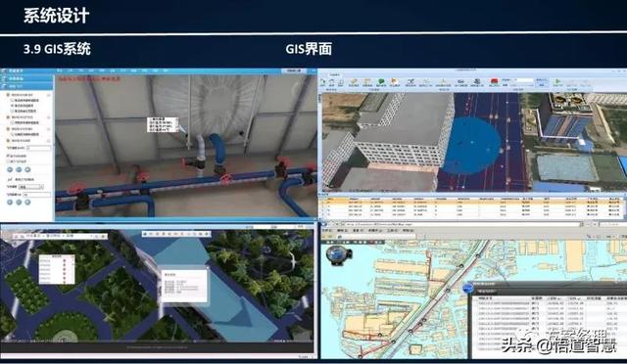This screenshot has width=627, height=364.
Task: Select first radio option in sidebar's first group
Action: (x=12, y=100)
